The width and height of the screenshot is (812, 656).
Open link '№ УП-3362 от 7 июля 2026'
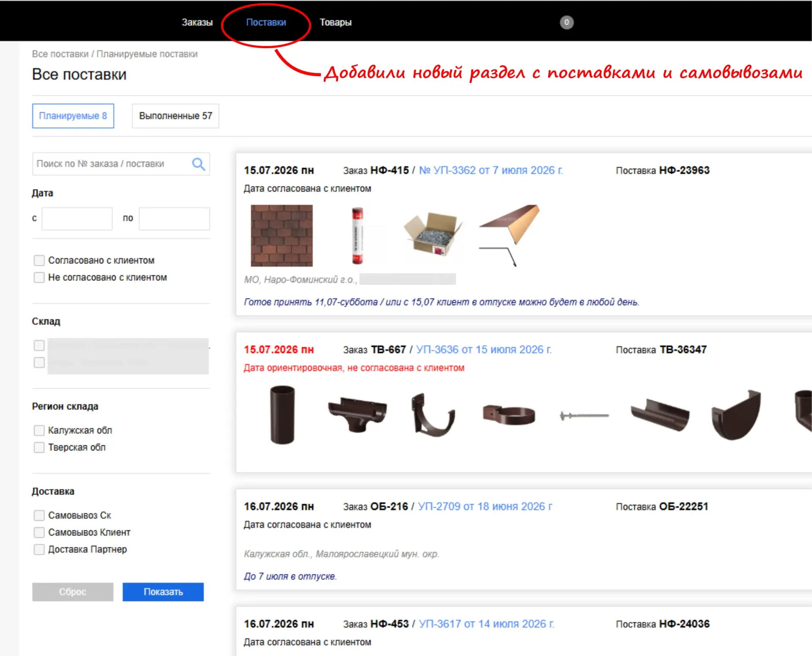(x=491, y=170)
